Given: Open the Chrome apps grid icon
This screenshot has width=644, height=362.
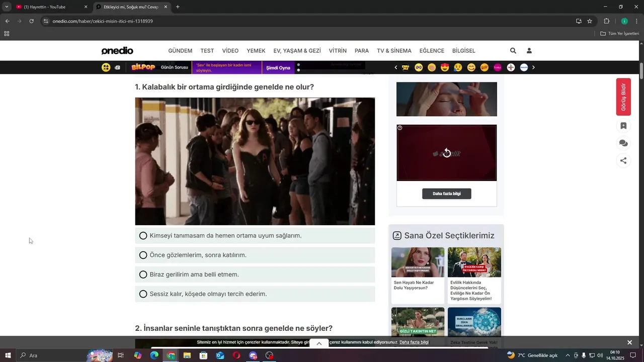Looking at the screenshot, I should coord(7,34).
